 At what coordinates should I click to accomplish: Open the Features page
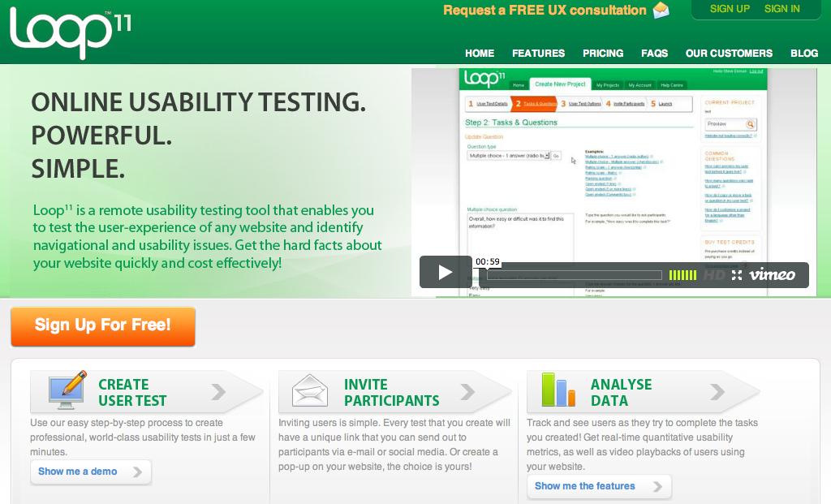pos(539,53)
